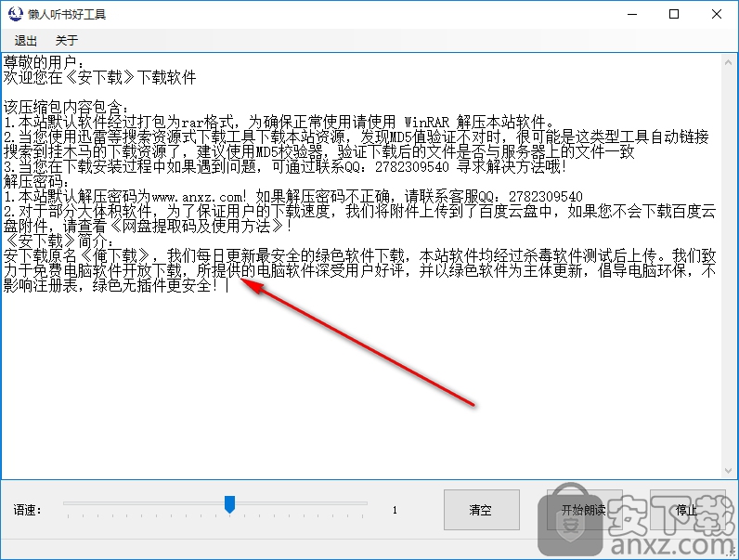Close the 懒人听书好工具 window
This screenshot has height=560, width=739.
(x=717, y=14)
